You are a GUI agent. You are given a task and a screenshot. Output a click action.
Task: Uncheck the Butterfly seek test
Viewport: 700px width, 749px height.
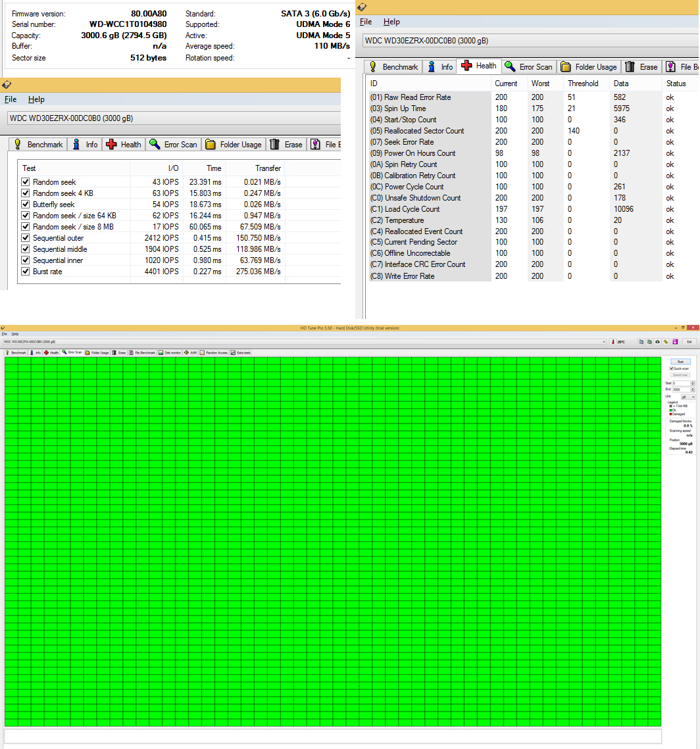[26, 205]
